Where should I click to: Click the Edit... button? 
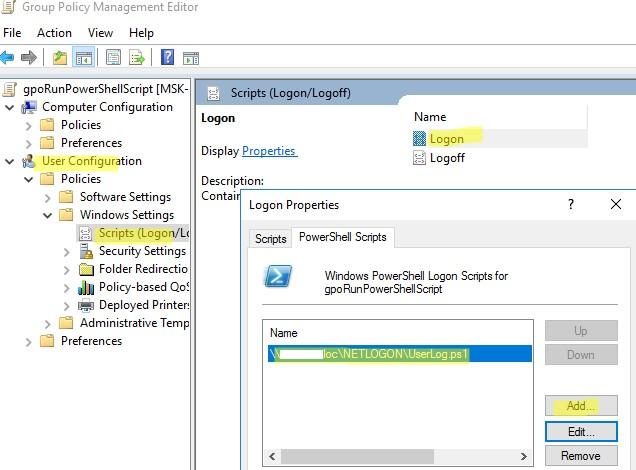click(581, 432)
